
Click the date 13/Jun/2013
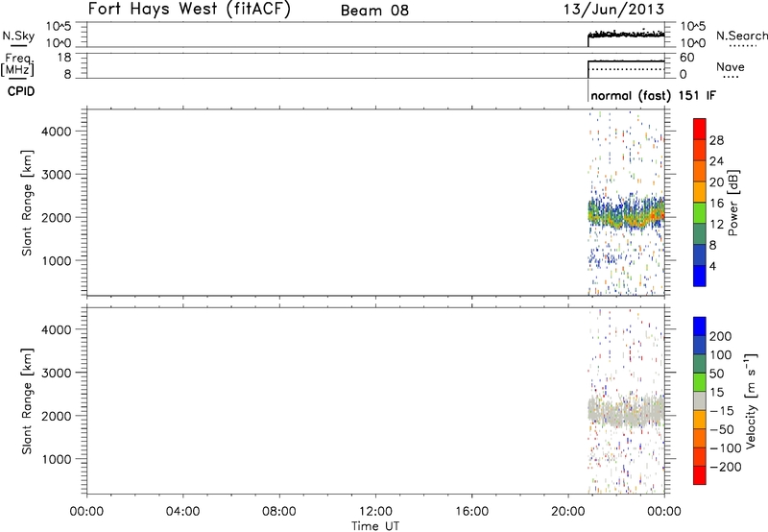(613, 10)
